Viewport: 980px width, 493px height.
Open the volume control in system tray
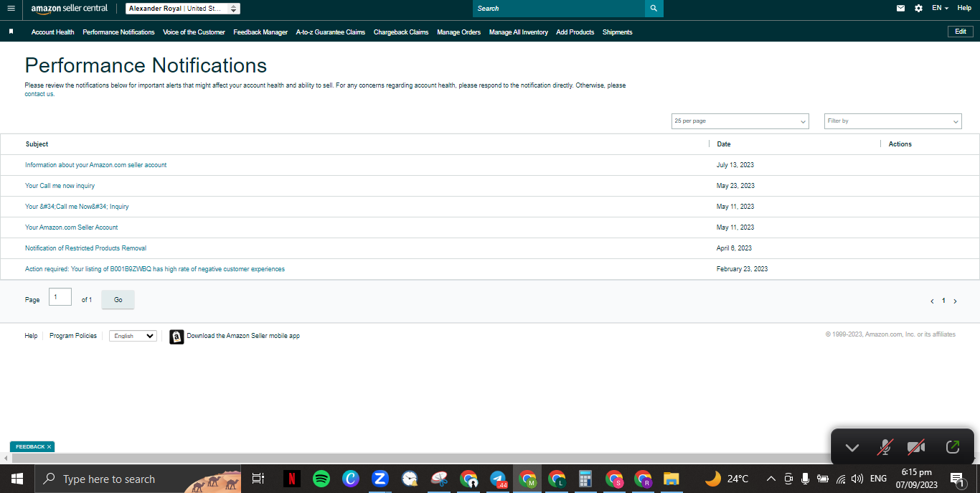[x=857, y=479]
